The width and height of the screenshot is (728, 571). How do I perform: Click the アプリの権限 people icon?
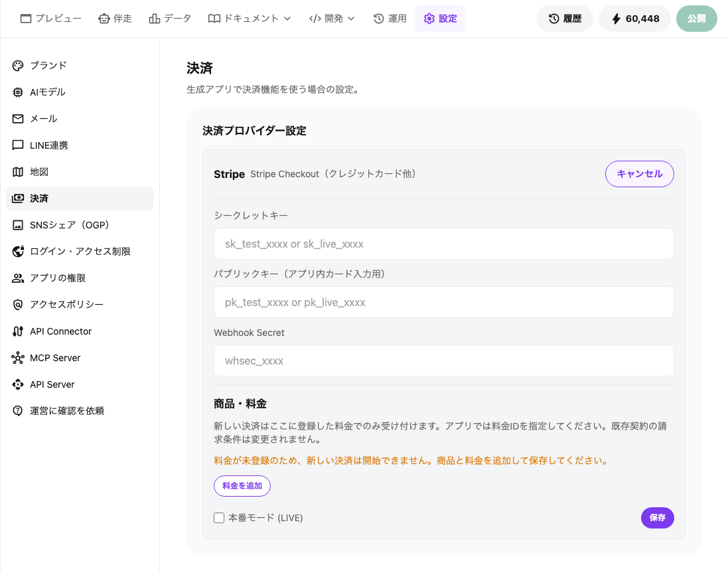(x=18, y=278)
